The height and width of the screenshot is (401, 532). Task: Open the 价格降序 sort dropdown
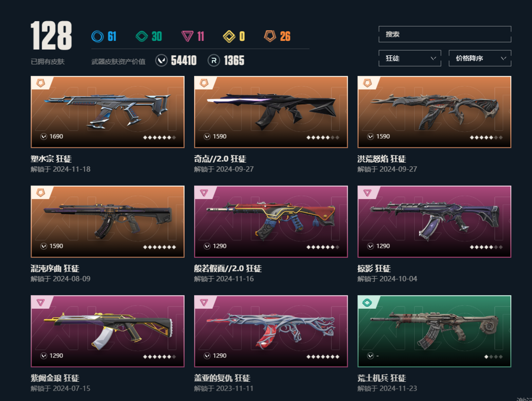point(480,58)
